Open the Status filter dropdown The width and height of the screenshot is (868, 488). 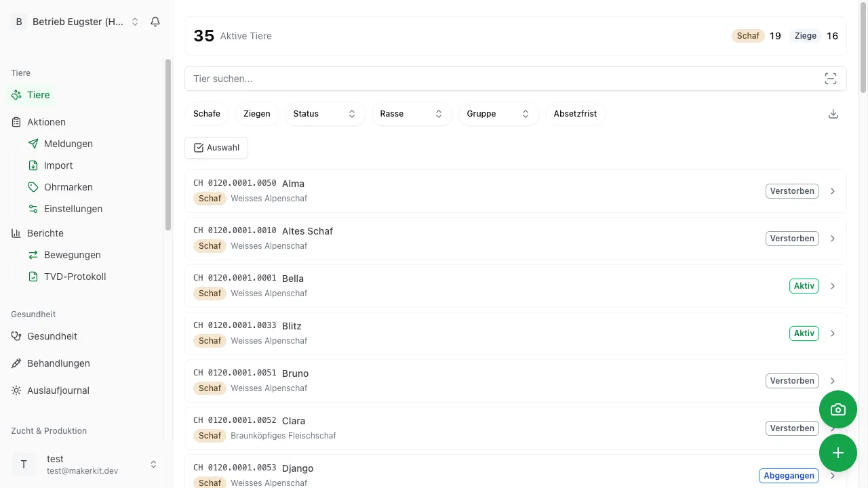click(325, 114)
